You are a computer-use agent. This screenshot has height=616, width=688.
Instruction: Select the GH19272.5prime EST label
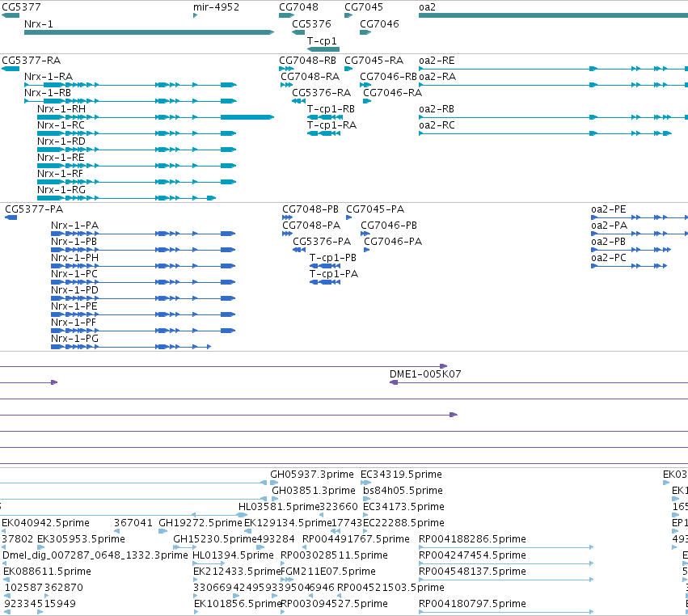[200, 523]
